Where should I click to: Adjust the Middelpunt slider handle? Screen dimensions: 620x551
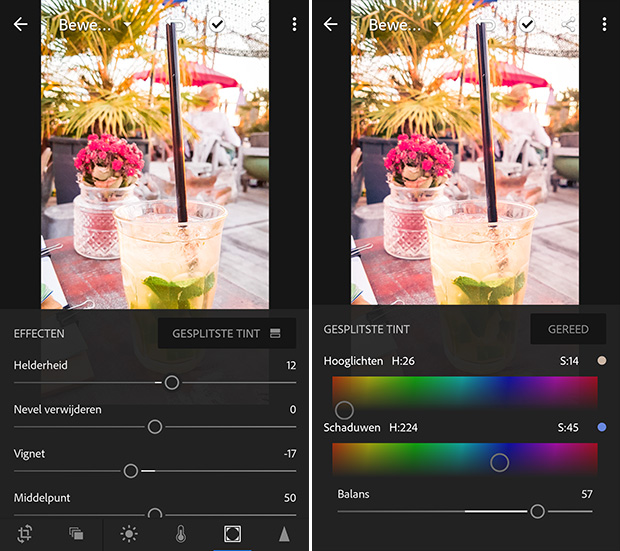click(x=155, y=513)
